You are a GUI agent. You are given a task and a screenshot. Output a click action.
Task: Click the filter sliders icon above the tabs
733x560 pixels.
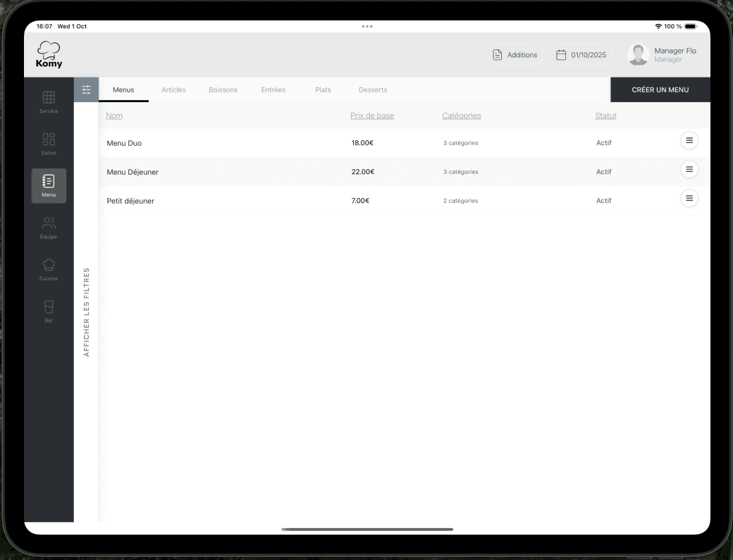[86, 89]
